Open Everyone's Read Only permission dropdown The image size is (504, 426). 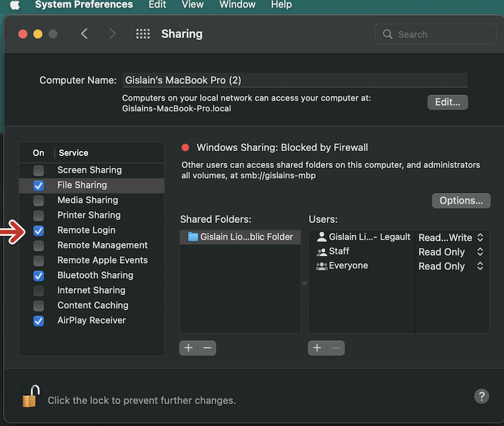tap(451, 266)
